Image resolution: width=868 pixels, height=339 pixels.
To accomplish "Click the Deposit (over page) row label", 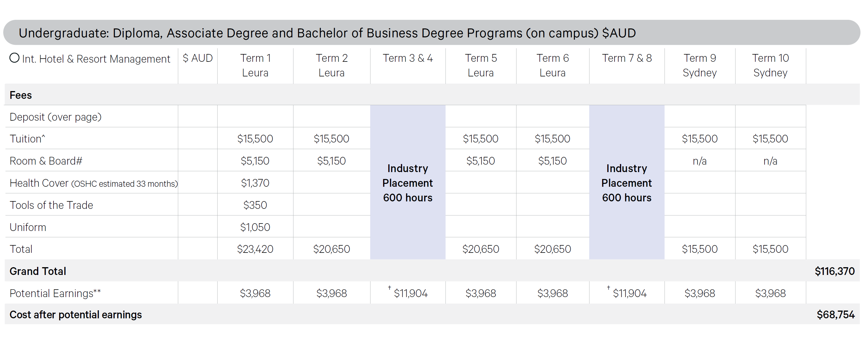I will [x=55, y=117].
